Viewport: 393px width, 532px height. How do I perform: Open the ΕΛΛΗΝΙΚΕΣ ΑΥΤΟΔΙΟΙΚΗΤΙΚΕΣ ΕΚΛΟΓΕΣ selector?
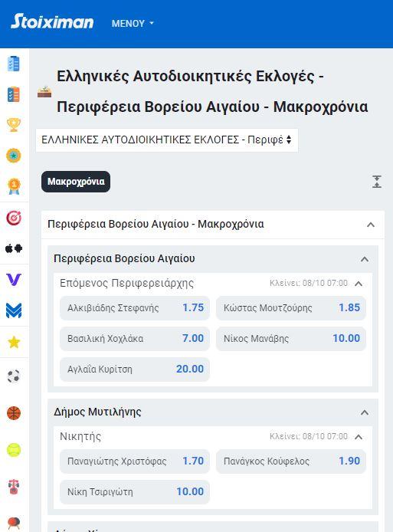167,140
